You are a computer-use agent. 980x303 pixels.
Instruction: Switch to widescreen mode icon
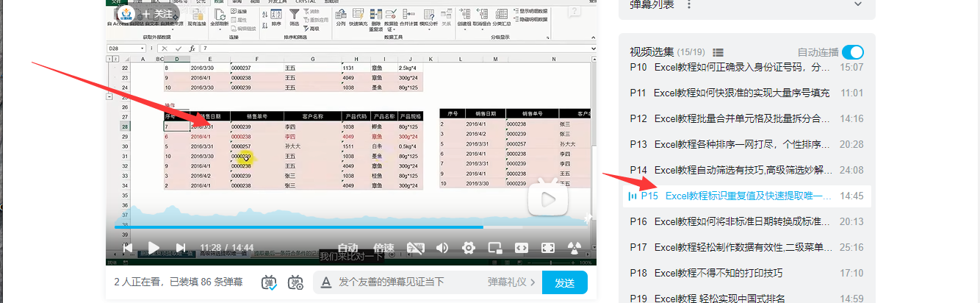[522, 248]
